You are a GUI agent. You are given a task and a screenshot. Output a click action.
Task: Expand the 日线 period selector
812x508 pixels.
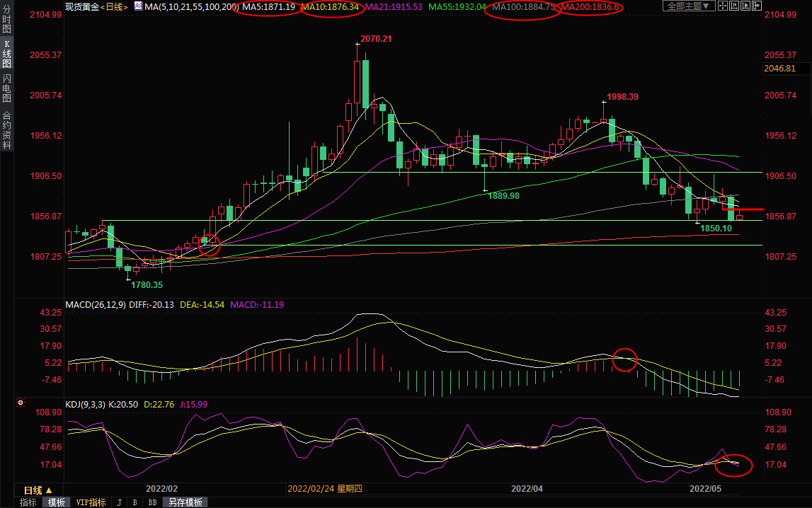(x=38, y=490)
